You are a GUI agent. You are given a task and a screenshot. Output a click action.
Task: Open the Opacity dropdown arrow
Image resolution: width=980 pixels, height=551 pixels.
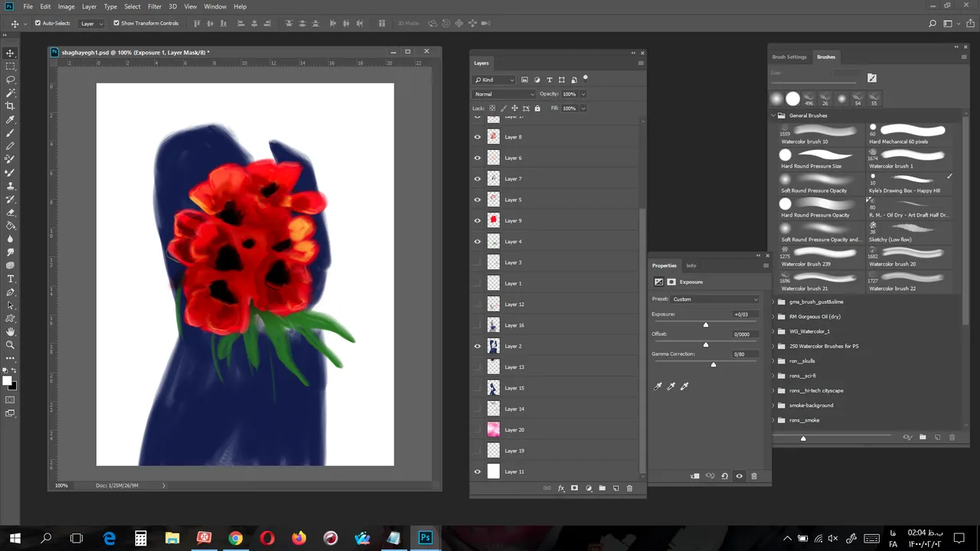pyautogui.click(x=583, y=94)
